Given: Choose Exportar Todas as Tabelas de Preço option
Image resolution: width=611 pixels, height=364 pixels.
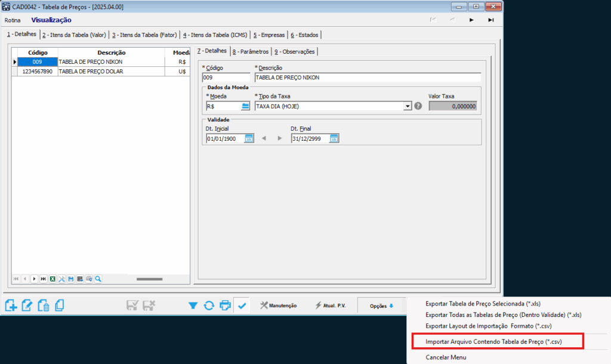Looking at the screenshot, I should point(504,315).
